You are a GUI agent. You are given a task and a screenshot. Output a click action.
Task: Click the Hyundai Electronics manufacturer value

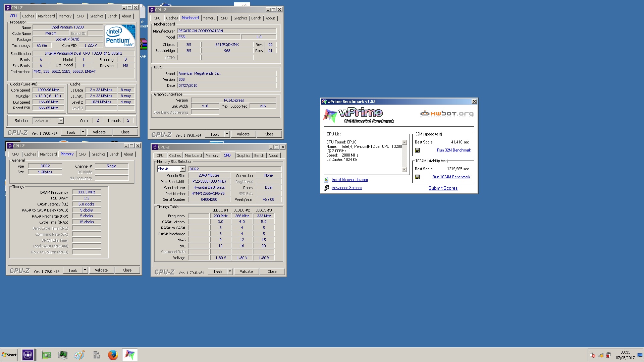coord(209,187)
